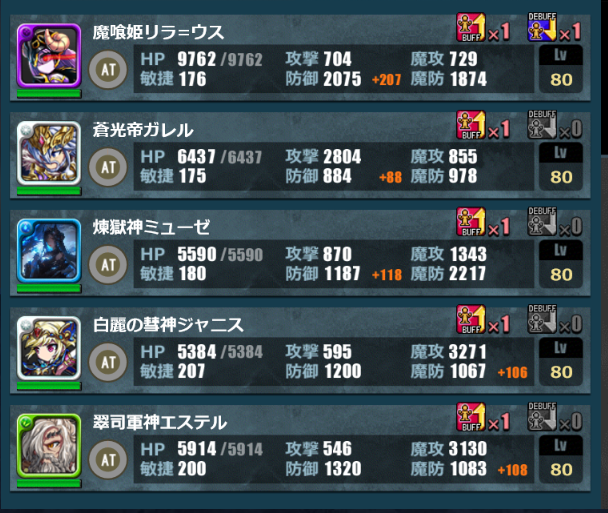Select the 煉獄神ミューゼ portrait icon
608x513 pixels.
tap(49, 251)
